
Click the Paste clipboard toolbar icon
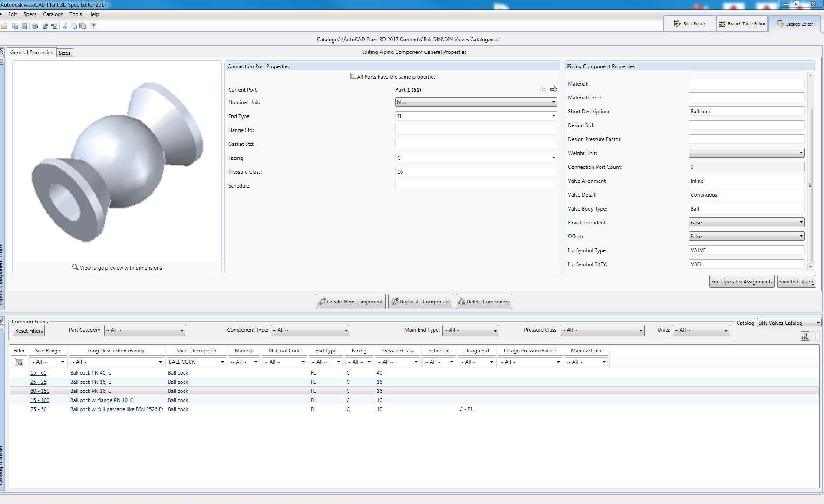pyautogui.click(x=82, y=26)
